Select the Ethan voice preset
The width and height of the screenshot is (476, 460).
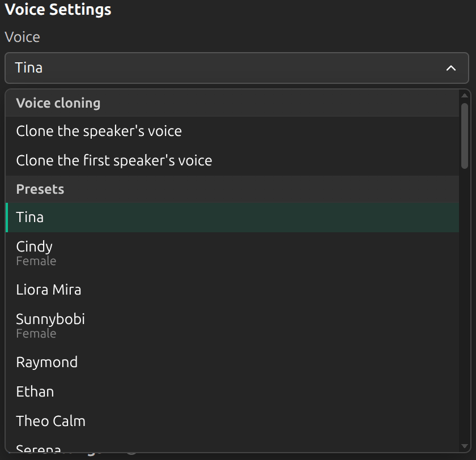(x=232, y=391)
